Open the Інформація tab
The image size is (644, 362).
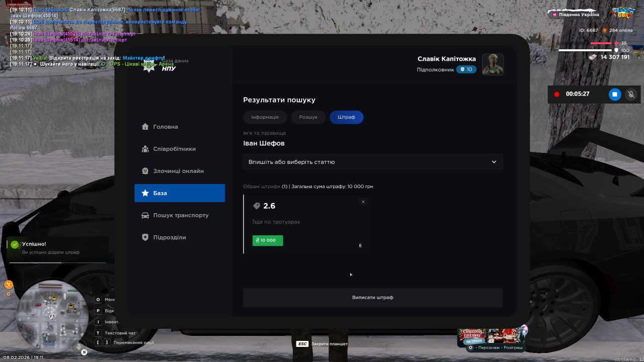pos(265,117)
